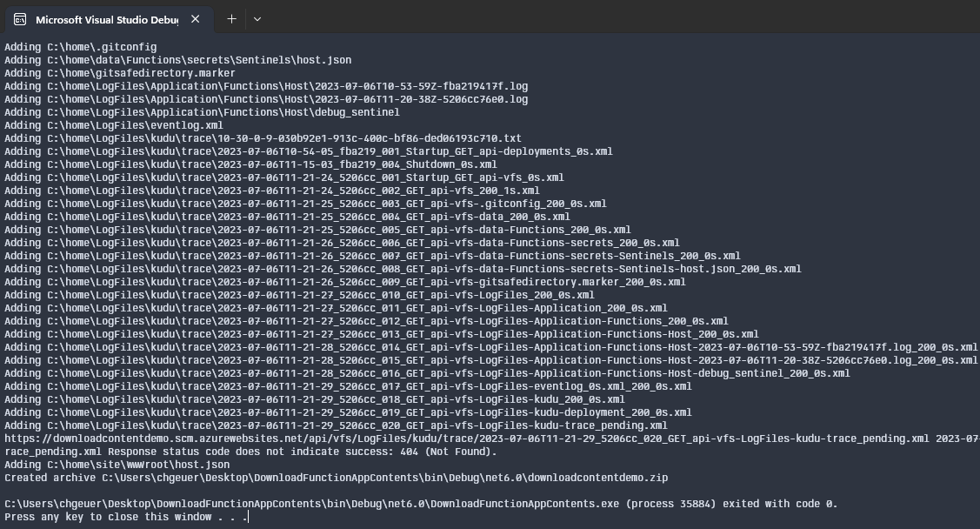Click the 5206cc_001_Startup_GET_api-vfs line
This screenshot has height=529, width=980.
click(284, 178)
